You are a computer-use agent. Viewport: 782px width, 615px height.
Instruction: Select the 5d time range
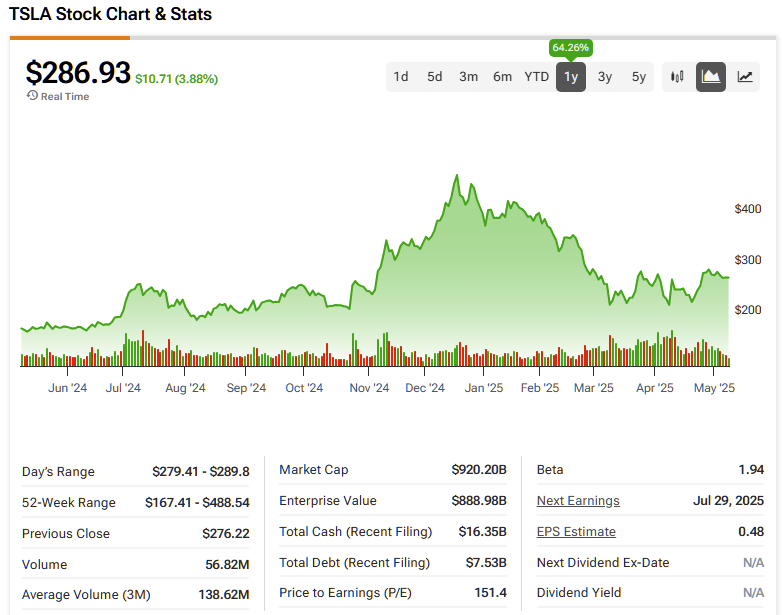pos(434,77)
